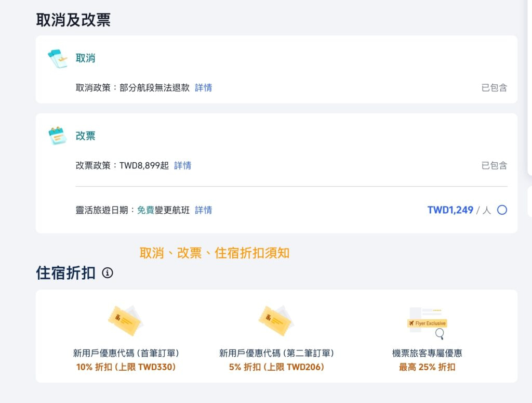The image size is (532, 403).
Task: Open 詳情 link for 靈活旅遊日期
Action: click(x=204, y=210)
